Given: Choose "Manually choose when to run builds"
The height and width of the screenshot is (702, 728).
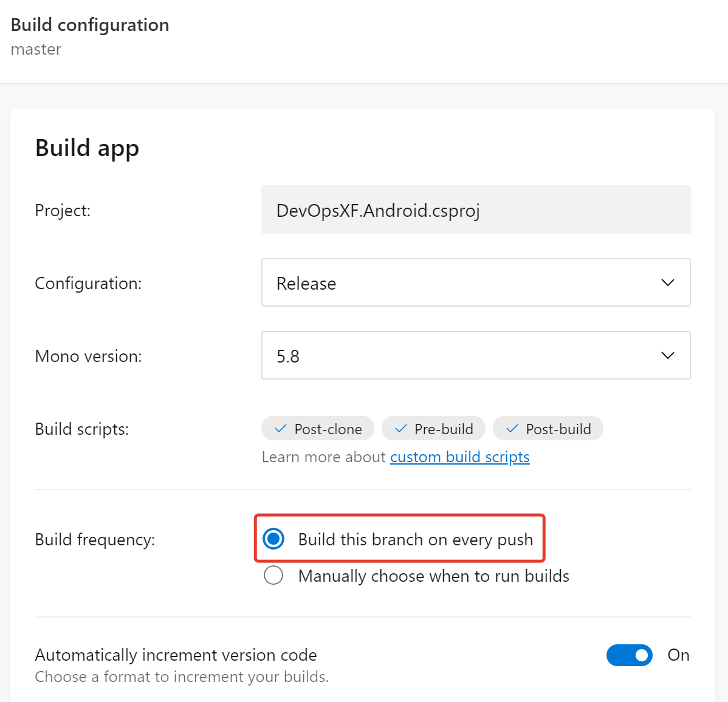Looking at the screenshot, I should tap(273, 575).
